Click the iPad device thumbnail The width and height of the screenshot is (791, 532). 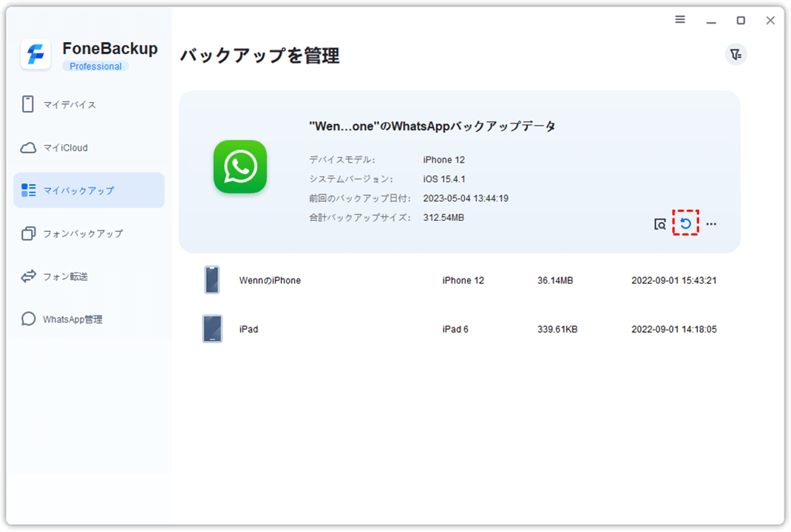tap(212, 329)
